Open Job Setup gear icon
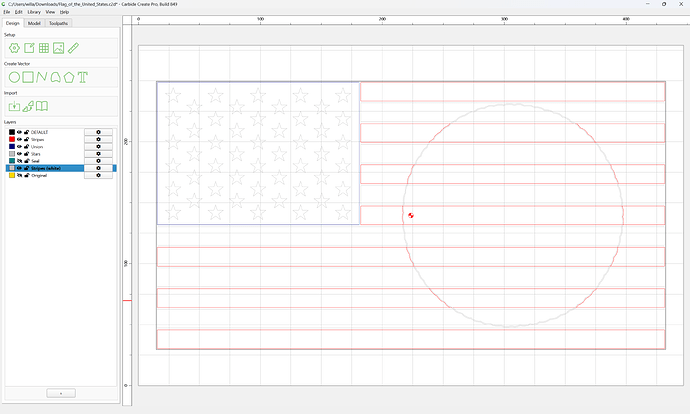The height and width of the screenshot is (414, 690). coord(14,48)
